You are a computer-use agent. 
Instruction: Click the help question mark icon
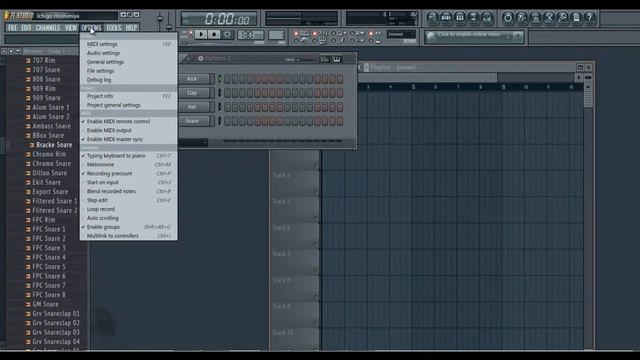click(590, 17)
